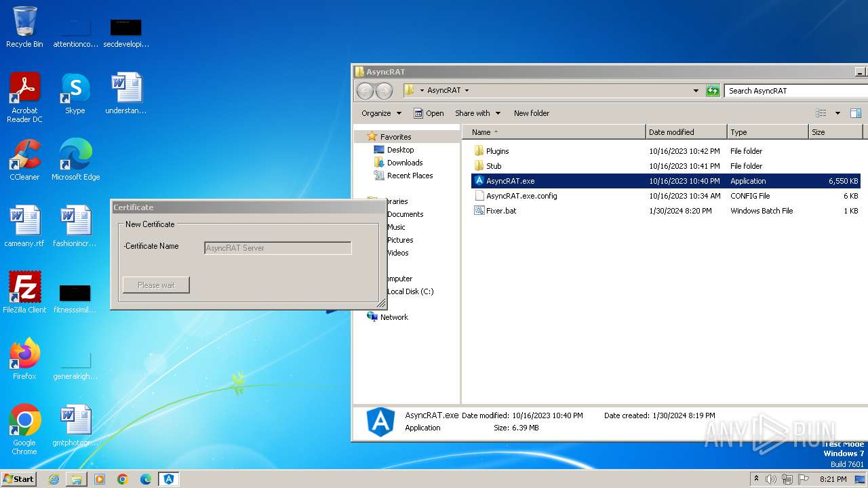Click the Certificate Name text field

coord(278,248)
